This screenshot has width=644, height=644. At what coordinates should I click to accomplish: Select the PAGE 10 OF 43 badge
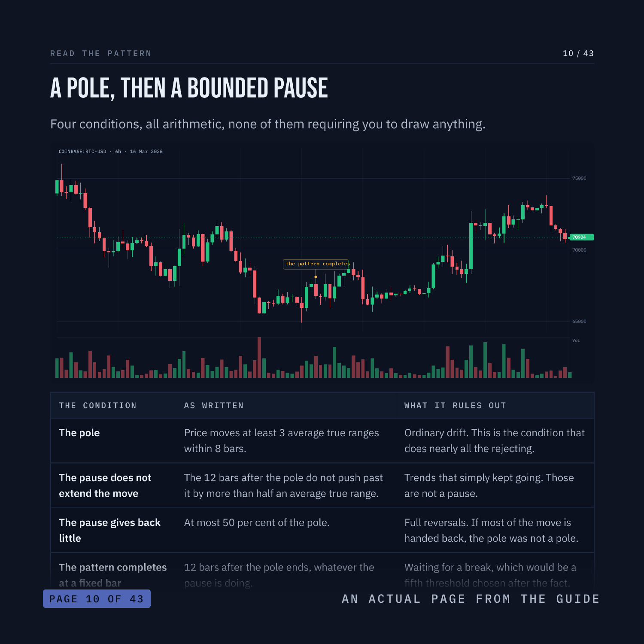tap(97, 599)
